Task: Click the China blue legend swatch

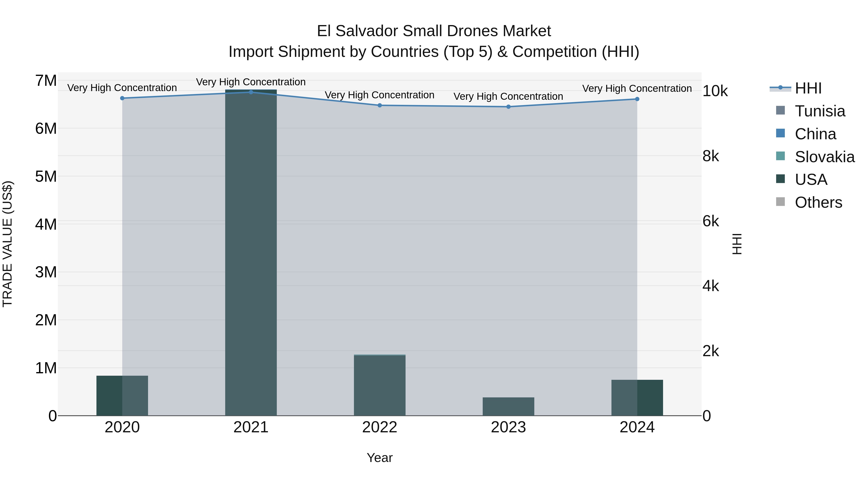Action: tap(780, 133)
